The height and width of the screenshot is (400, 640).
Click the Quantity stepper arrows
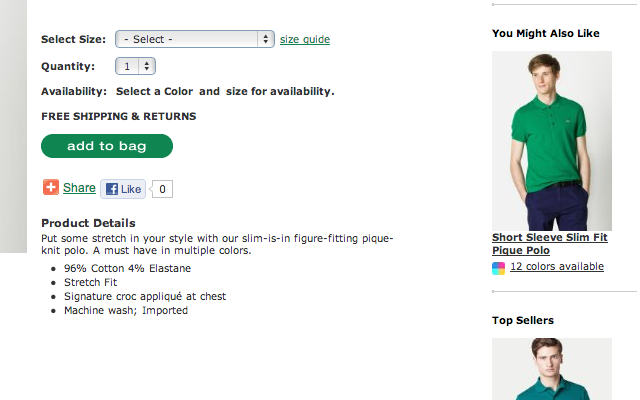[x=148, y=66]
